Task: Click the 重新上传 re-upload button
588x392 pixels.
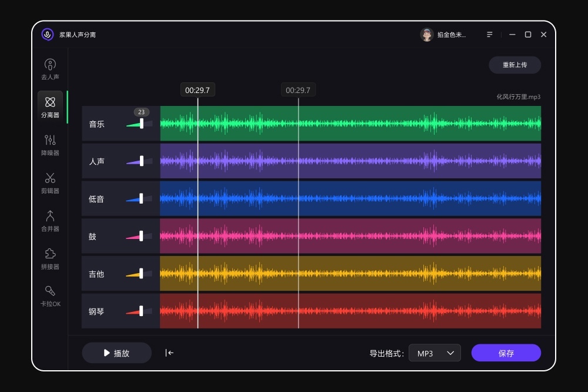Action: (514, 65)
